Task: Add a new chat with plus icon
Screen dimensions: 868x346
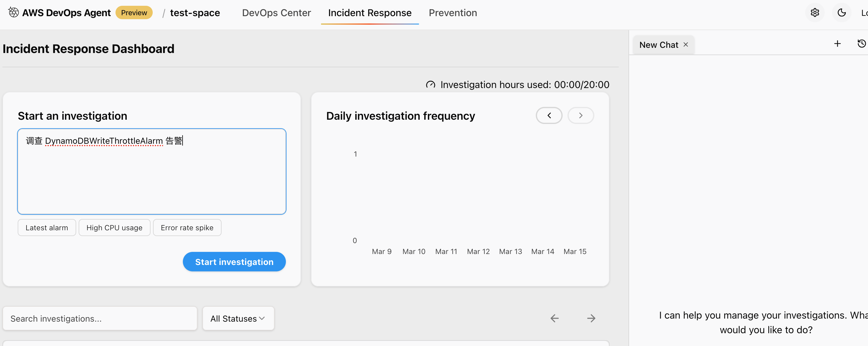Action: tap(837, 44)
